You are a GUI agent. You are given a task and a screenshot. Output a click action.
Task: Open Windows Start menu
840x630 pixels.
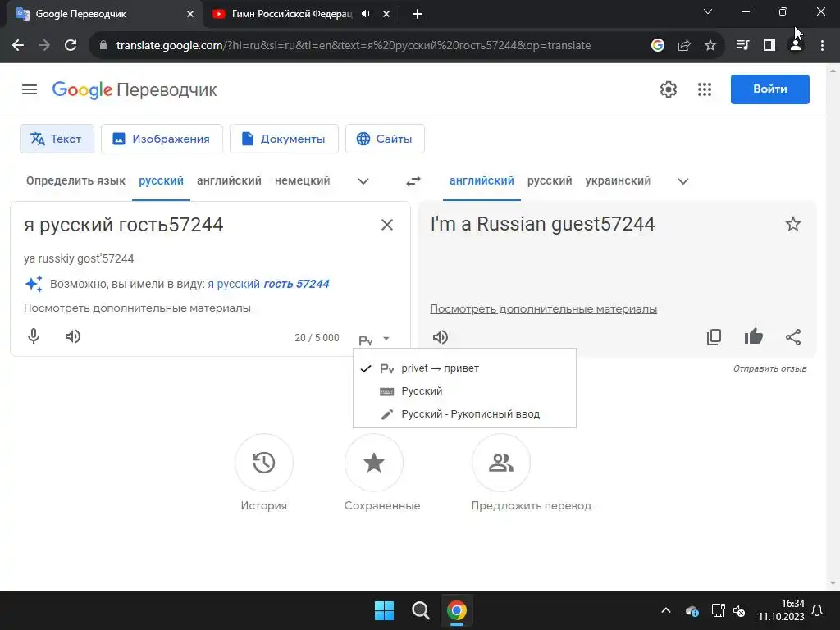point(384,610)
